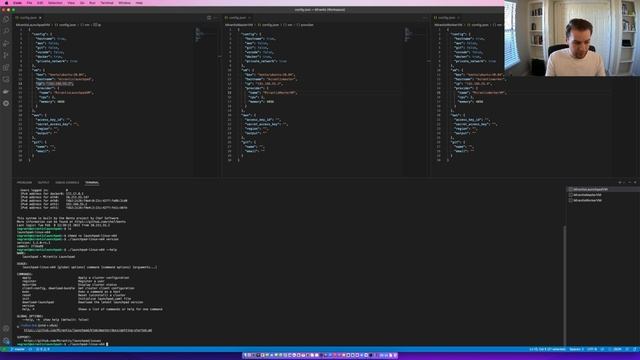Viewport: 640px width, 360px height.
Task: Open the Apple menu
Action: coord(6,3)
